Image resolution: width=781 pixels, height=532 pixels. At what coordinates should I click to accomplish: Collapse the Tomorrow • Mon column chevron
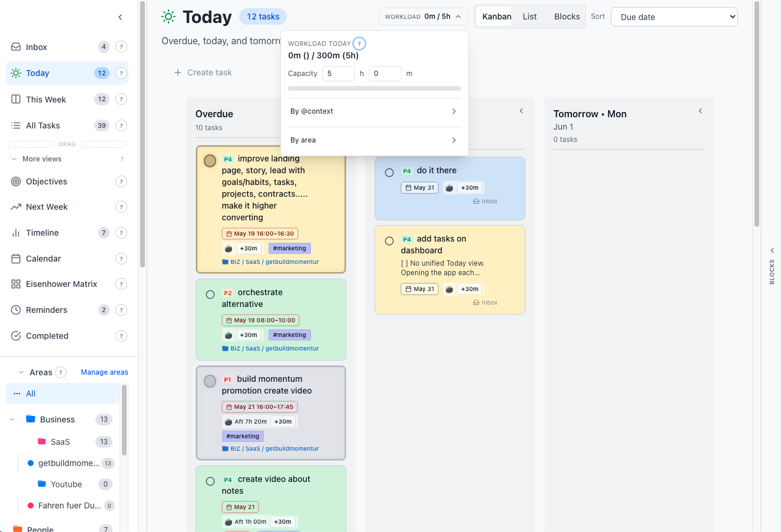(x=700, y=111)
